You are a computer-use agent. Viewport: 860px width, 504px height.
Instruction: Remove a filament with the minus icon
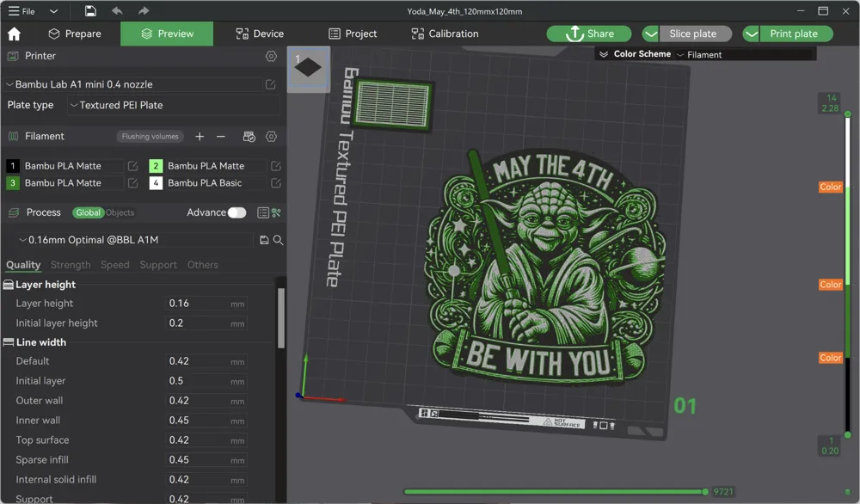pyautogui.click(x=220, y=137)
